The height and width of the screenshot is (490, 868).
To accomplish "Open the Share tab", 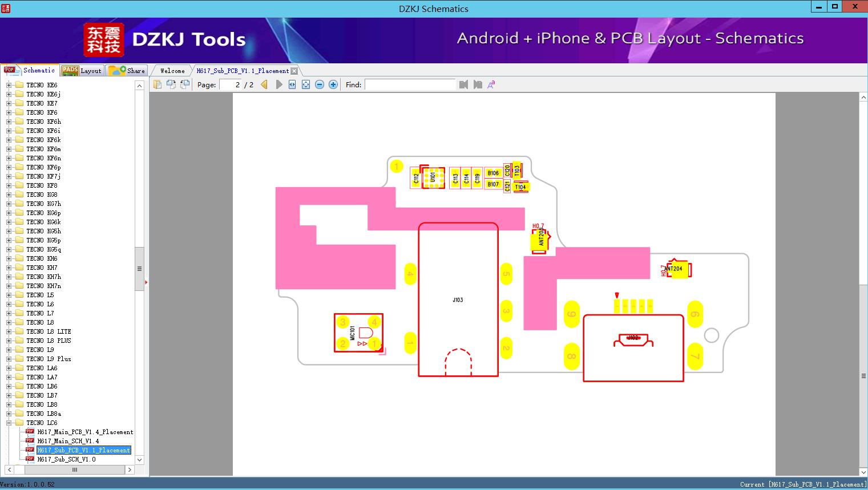I will coord(127,71).
